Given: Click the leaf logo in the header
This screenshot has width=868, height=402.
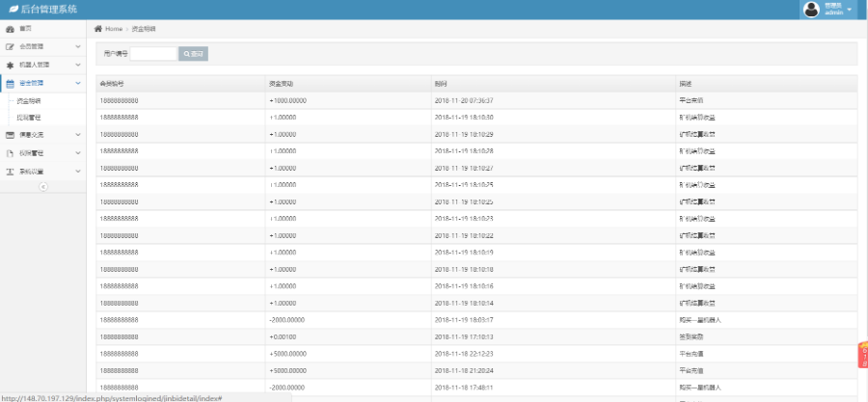Looking at the screenshot, I should coord(14,9).
